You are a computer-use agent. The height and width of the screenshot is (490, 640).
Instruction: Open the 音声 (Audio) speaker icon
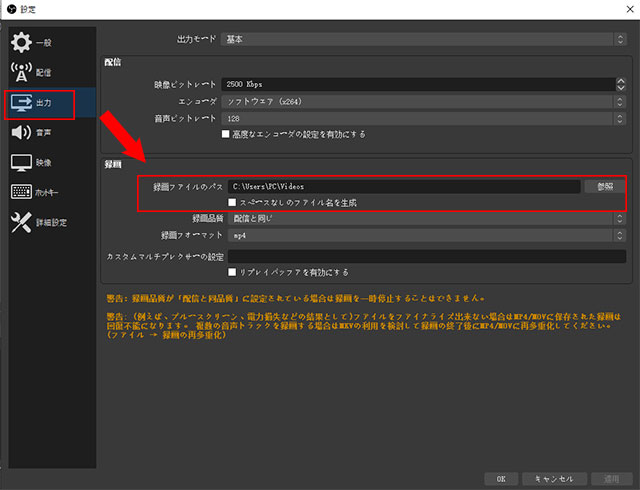point(21,132)
